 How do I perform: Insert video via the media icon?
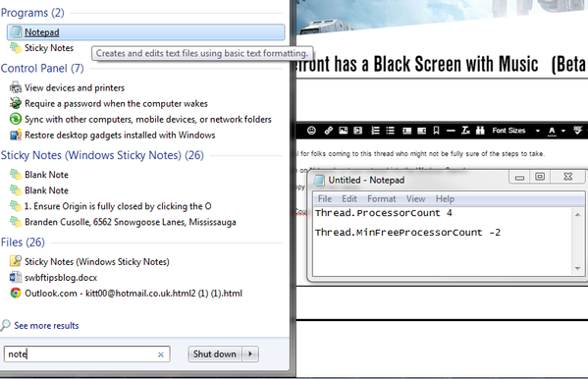coord(358,131)
